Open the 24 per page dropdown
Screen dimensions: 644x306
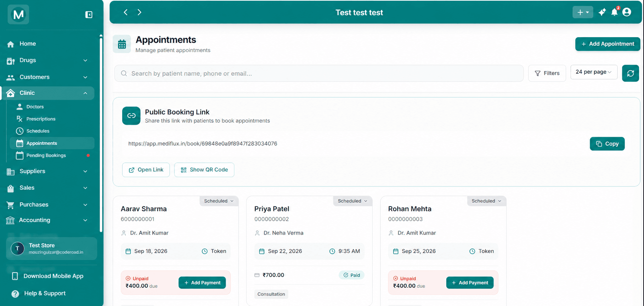tap(594, 72)
